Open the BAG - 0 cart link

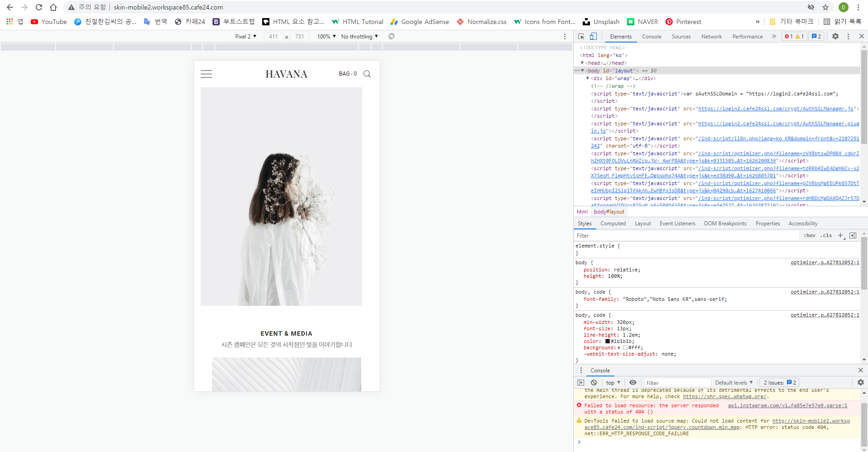(348, 74)
